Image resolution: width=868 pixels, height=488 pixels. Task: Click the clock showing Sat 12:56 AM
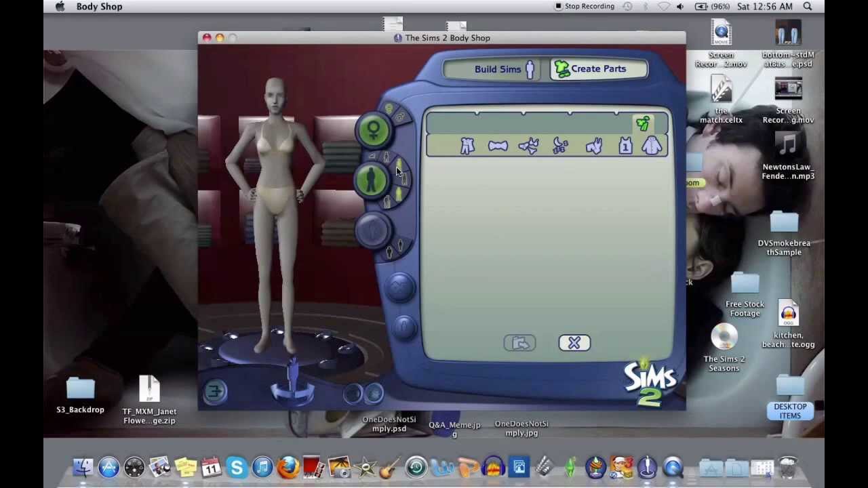tap(764, 7)
